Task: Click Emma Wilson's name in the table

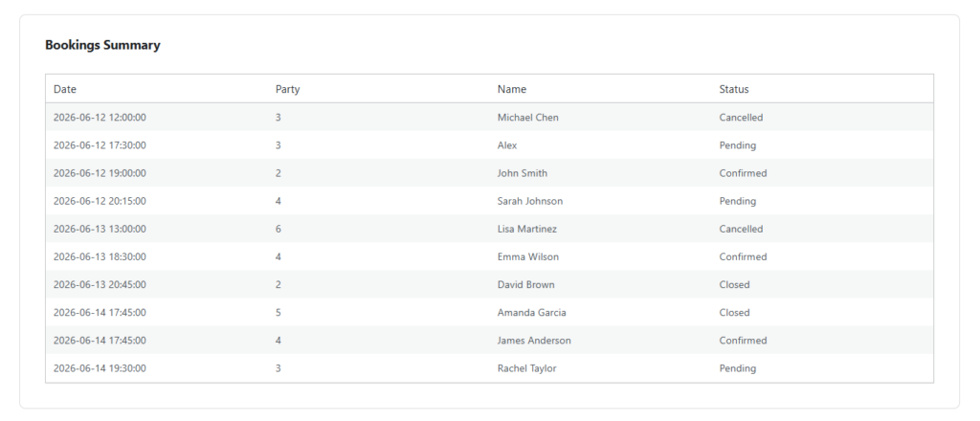Action: click(528, 256)
